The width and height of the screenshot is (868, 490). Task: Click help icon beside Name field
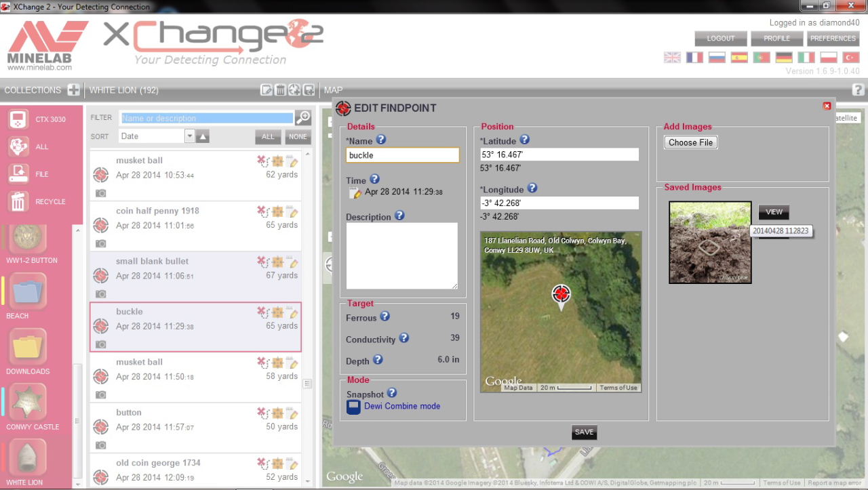click(381, 140)
